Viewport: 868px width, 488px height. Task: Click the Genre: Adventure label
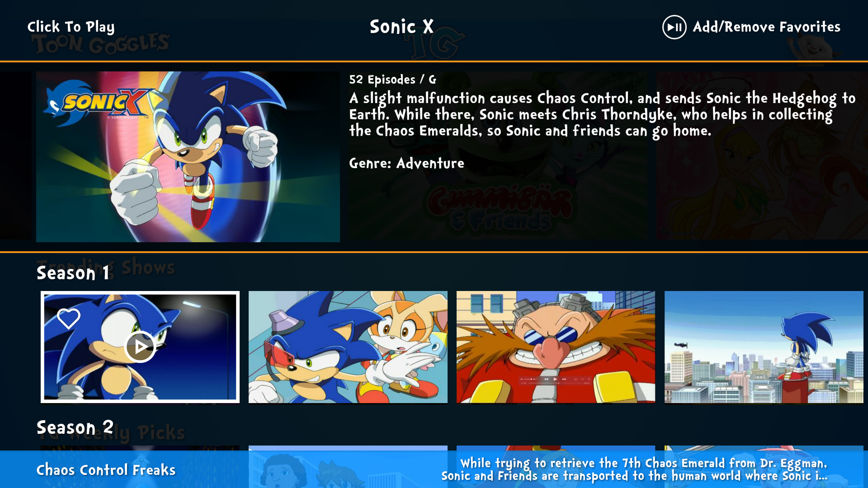coord(406,163)
